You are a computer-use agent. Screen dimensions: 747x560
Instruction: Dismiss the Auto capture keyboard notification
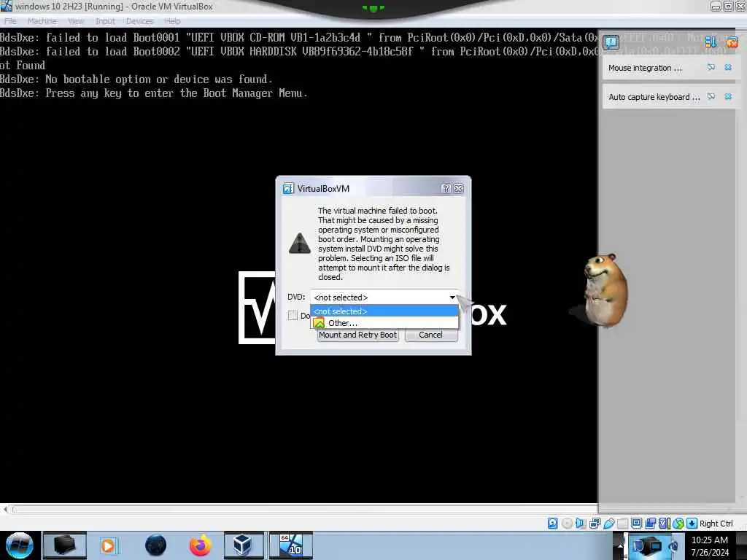click(x=728, y=97)
